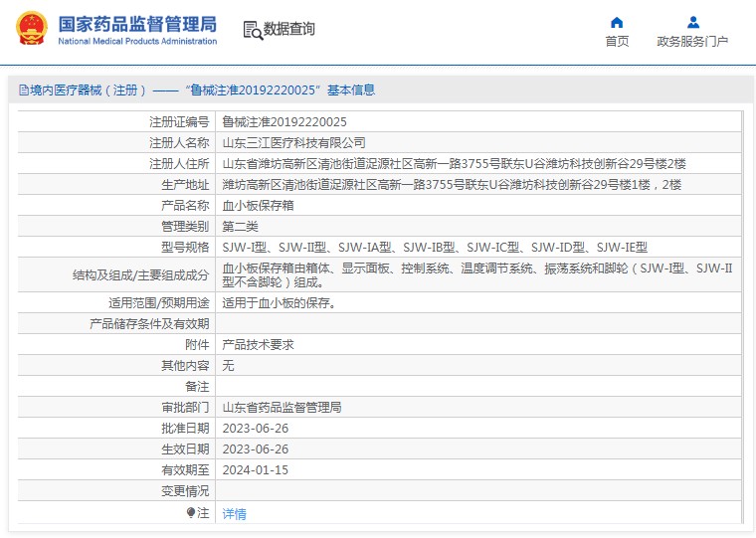Click the 批准日期 value 2023-06-26

point(255,428)
